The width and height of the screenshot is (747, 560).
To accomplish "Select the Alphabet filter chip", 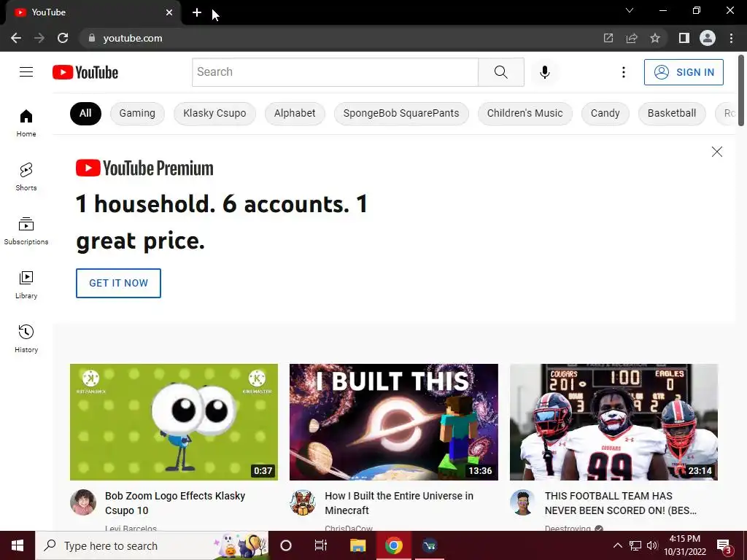I will point(295,113).
